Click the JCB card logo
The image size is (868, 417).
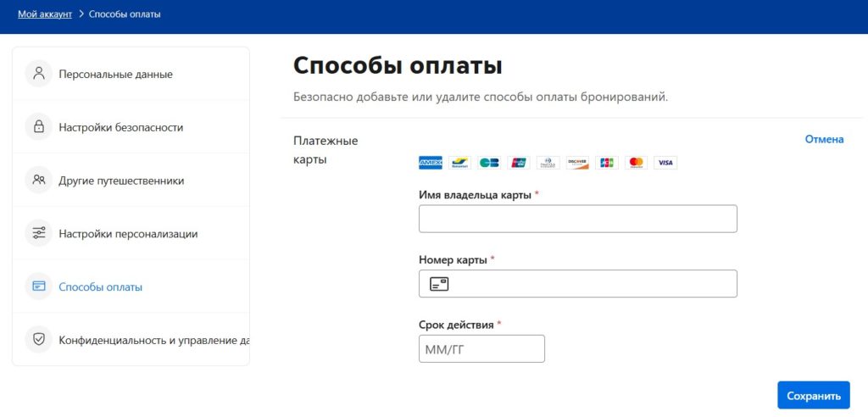(x=607, y=162)
